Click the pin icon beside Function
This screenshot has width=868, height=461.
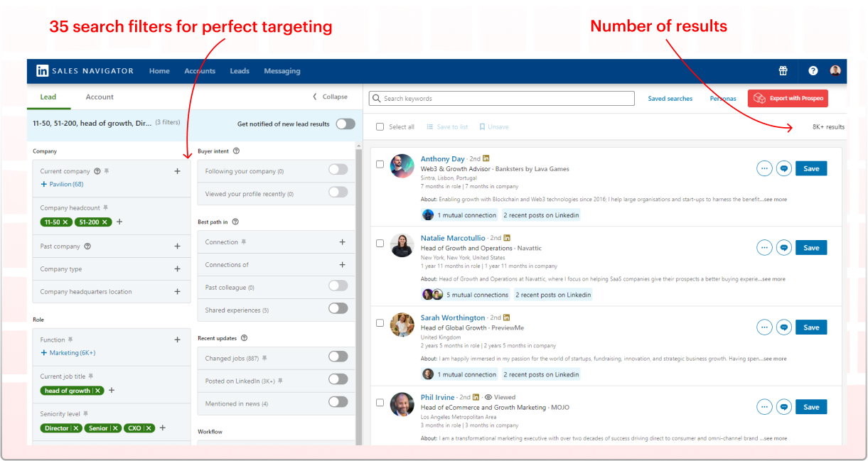tap(71, 340)
